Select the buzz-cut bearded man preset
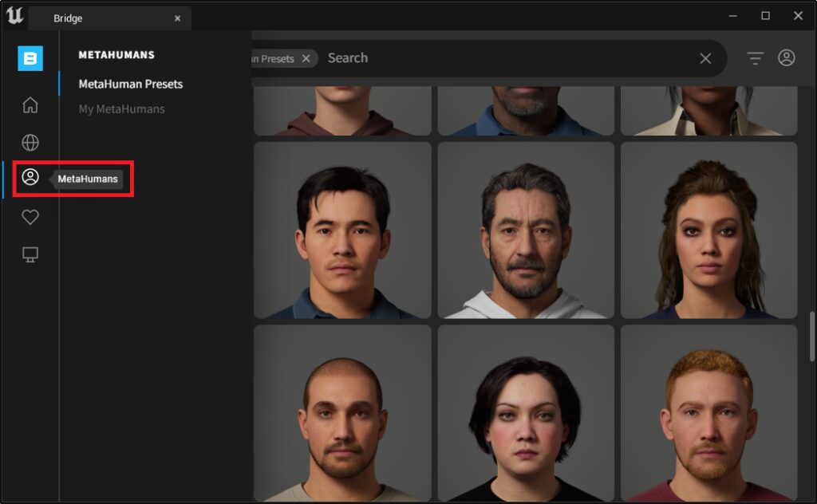This screenshot has height=504, width=817. 342,413
